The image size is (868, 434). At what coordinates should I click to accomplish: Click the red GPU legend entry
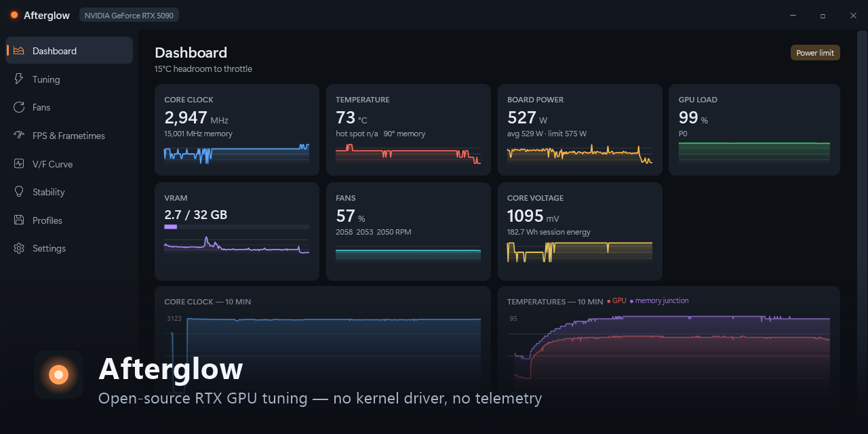[x=616, y=301]
